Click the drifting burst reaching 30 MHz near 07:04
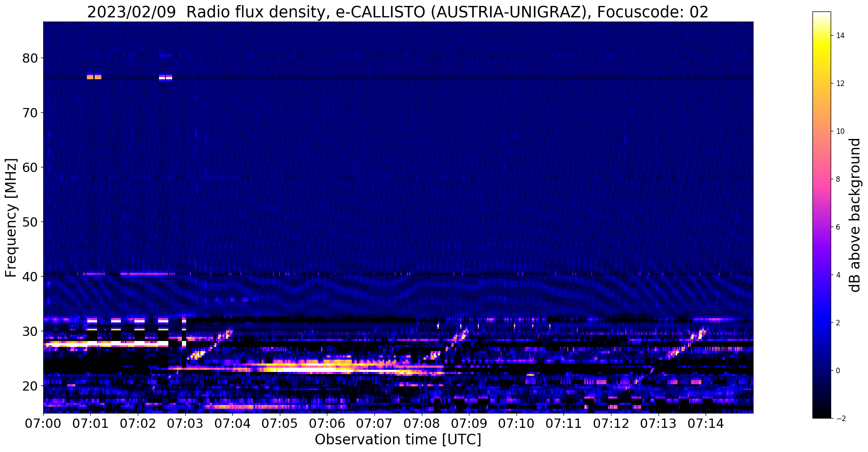Image resolution: width=868 pixels, height=452 pixels. coord(209,345)
